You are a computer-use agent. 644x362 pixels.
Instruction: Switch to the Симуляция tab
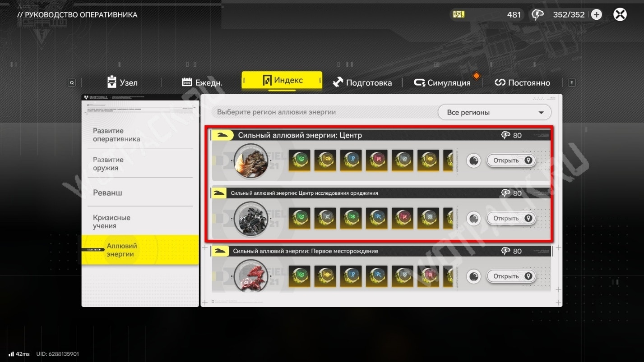pyautogui.click(x=442, y=82)
